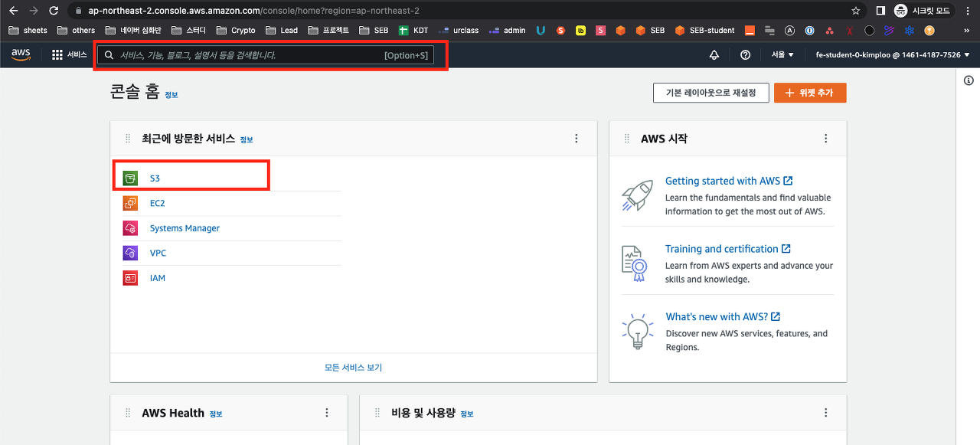Click 정보 link next to AWS Health
Screen dimensions: 980x445
(x=216, y=414)
